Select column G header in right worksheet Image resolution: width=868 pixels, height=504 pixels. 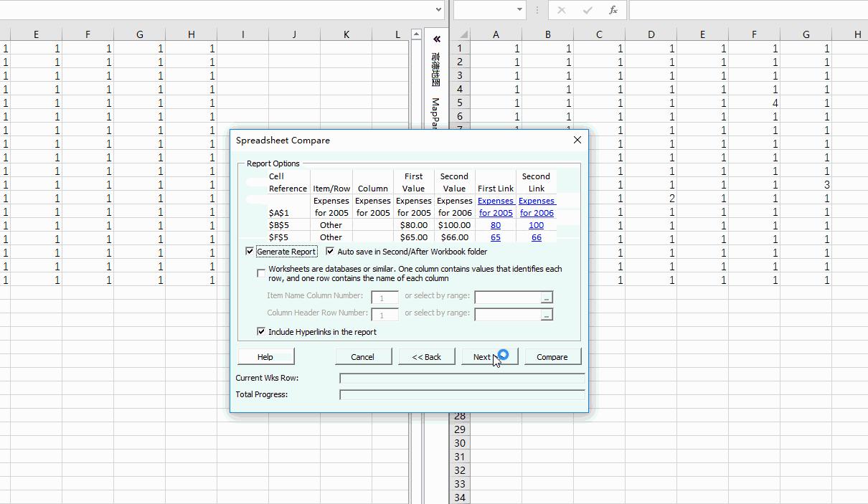(806, 34)
